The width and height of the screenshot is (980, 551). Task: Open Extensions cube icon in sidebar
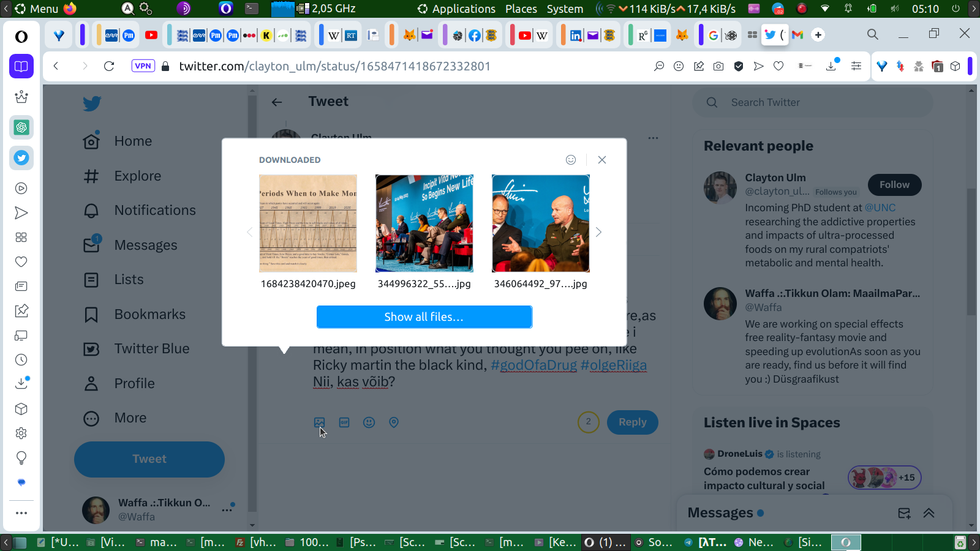tap(21, 409)
